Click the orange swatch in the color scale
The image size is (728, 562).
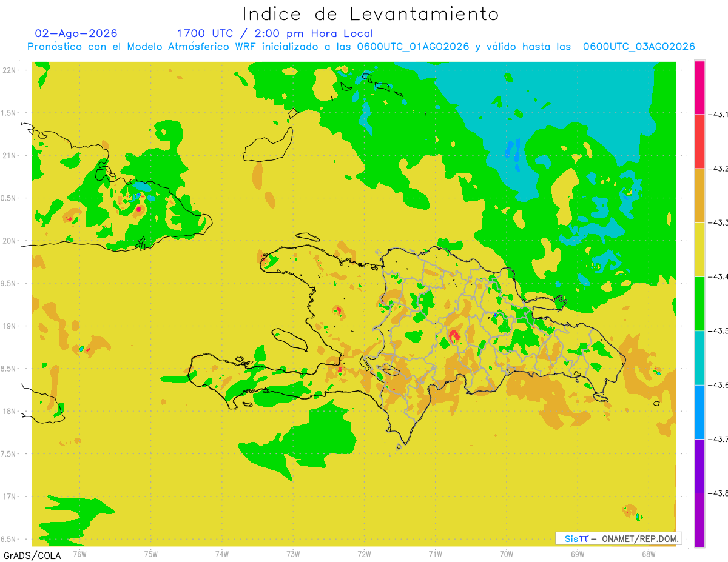point(699,195)
